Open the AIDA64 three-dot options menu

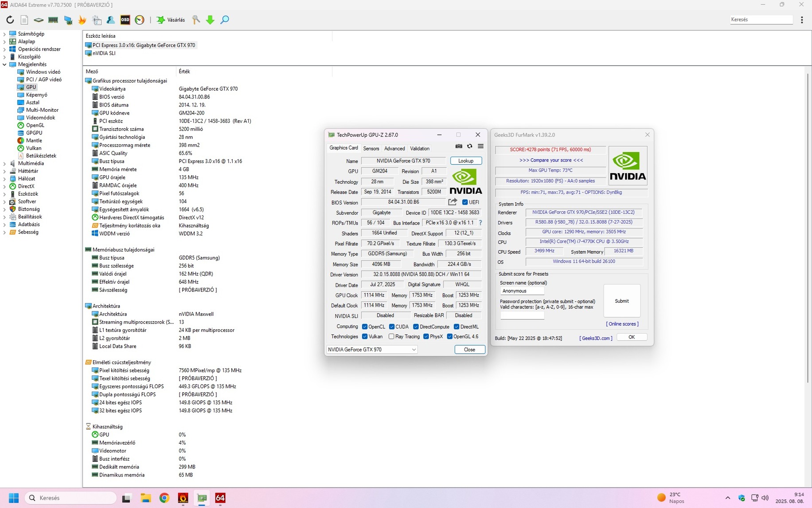pos(802,20)
